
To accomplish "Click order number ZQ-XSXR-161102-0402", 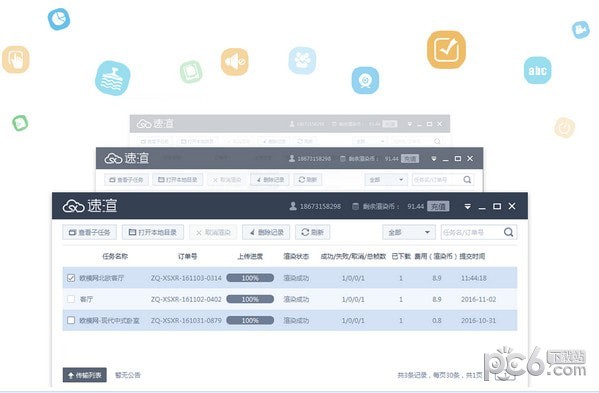I will 186,299.
